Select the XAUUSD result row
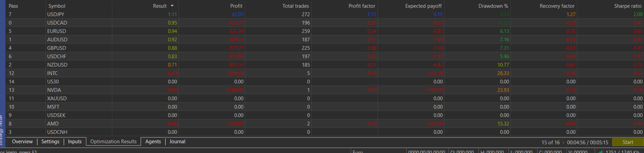Image resolution: width=644 pixels, height=153 pixels. (x=325, y=99)
